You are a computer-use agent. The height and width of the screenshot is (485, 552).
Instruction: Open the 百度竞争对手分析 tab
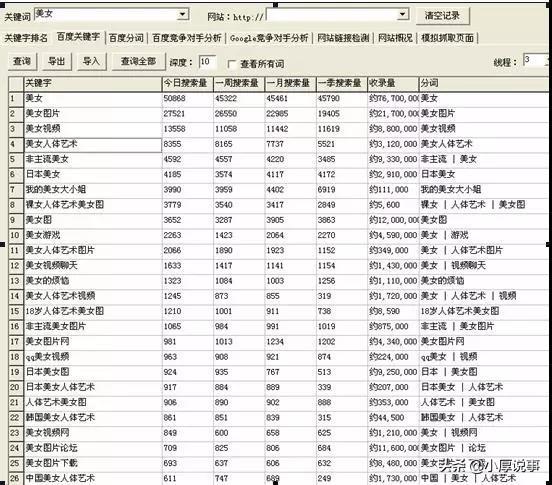(x=187, y=38)
